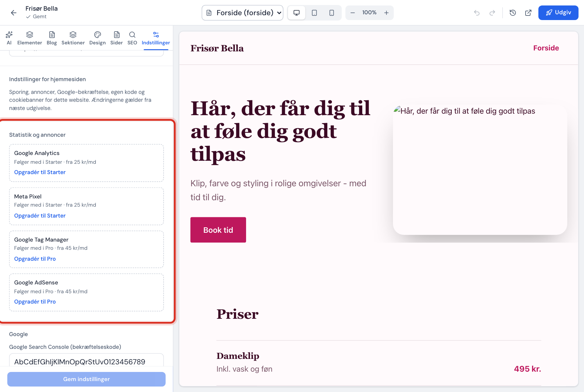The height and width of the screenshot is (392, 584).
Task: Click the 100% zoom level
Action: pos(369,12)
